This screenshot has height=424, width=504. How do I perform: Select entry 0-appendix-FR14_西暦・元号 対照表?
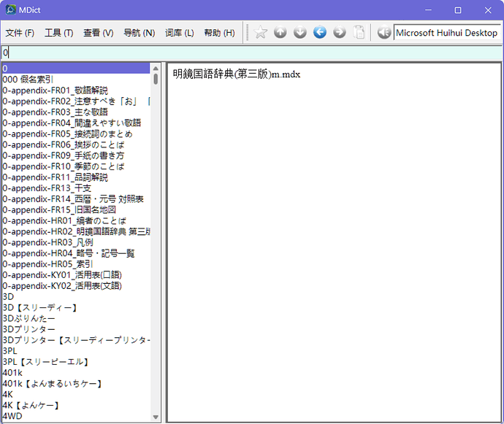pos(76,198)
